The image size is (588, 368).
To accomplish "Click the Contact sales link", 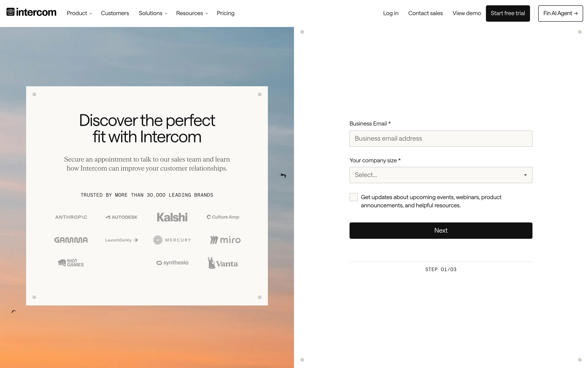I will click(425, 13).
